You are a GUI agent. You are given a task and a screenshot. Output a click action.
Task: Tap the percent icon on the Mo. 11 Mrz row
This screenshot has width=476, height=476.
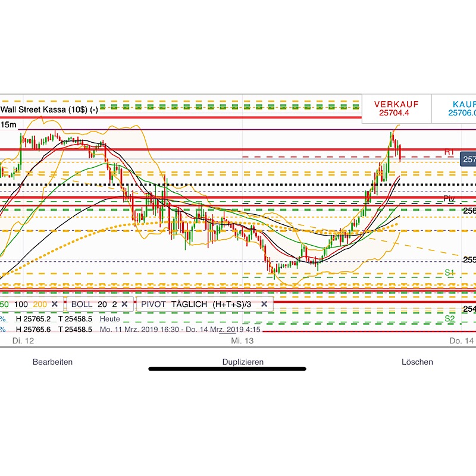pyautogui.click(x=3, y=330)
